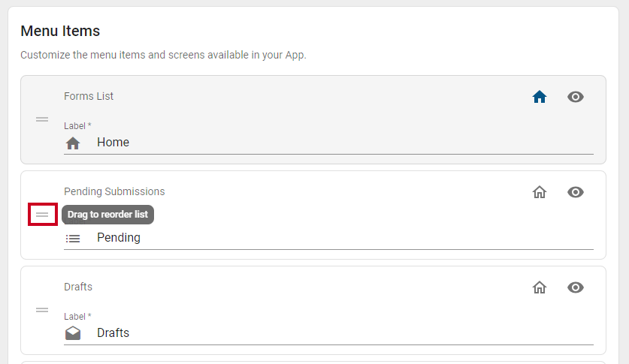Set Pending Submissions as home screen
629x364 pixels.
click(x=539, y=192)
